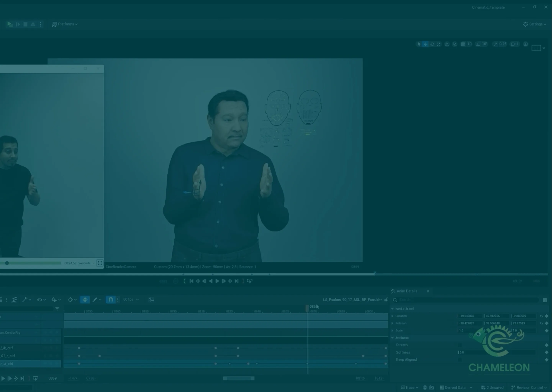
Task: Expand the Location property row
Action: click(392, 316)
